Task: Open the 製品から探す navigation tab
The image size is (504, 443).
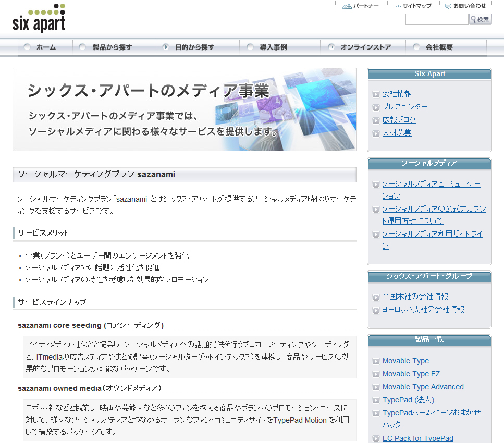Action: (x=111, y=47)
